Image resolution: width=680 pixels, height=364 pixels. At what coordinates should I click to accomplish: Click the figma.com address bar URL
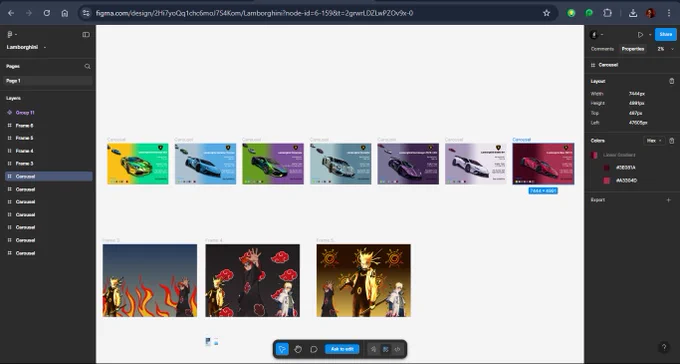click(254, 13)
